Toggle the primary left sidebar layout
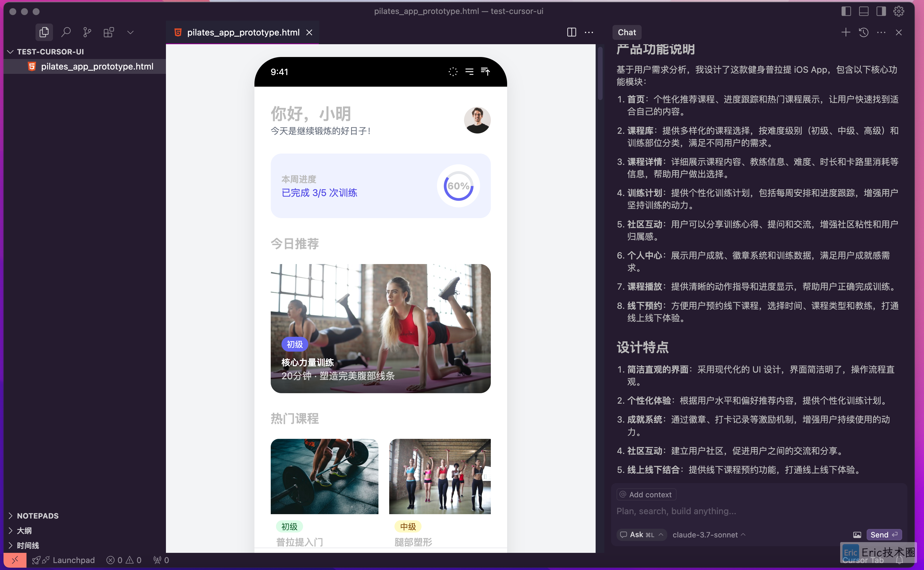Viewport: 924px width, 570px height. click(846, 11)
